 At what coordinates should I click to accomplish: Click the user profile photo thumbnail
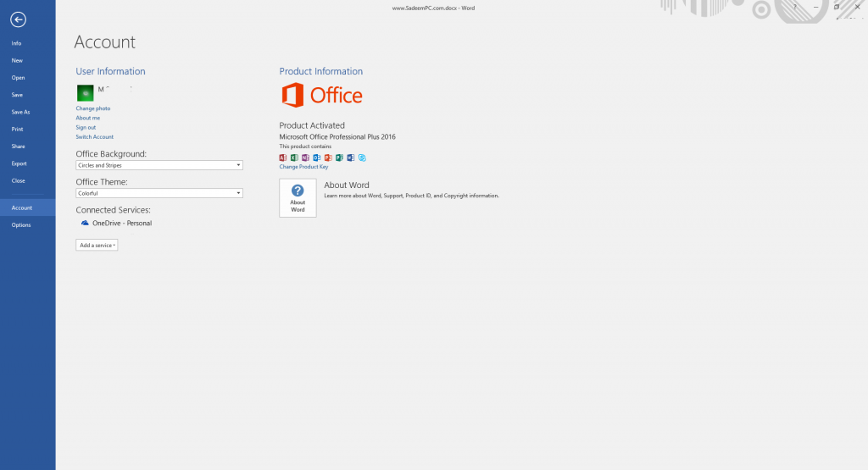pos(86,93)
